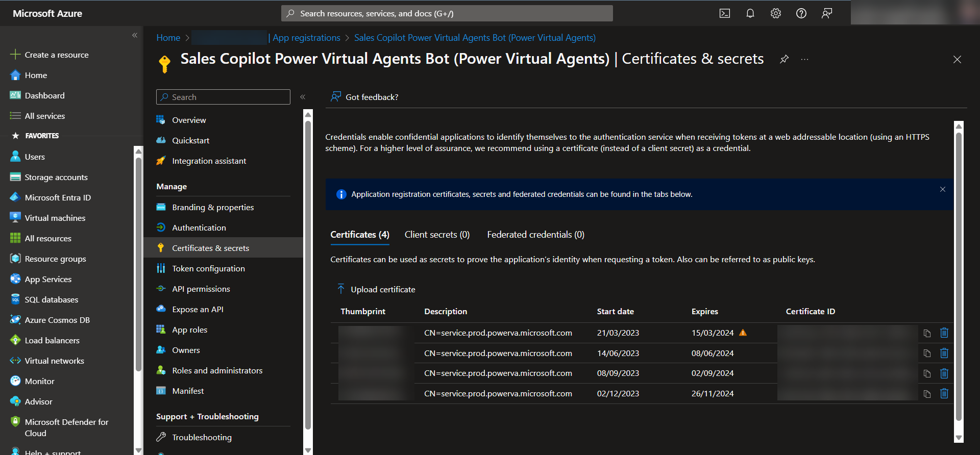Sort by Expires column header

(704, 312)
